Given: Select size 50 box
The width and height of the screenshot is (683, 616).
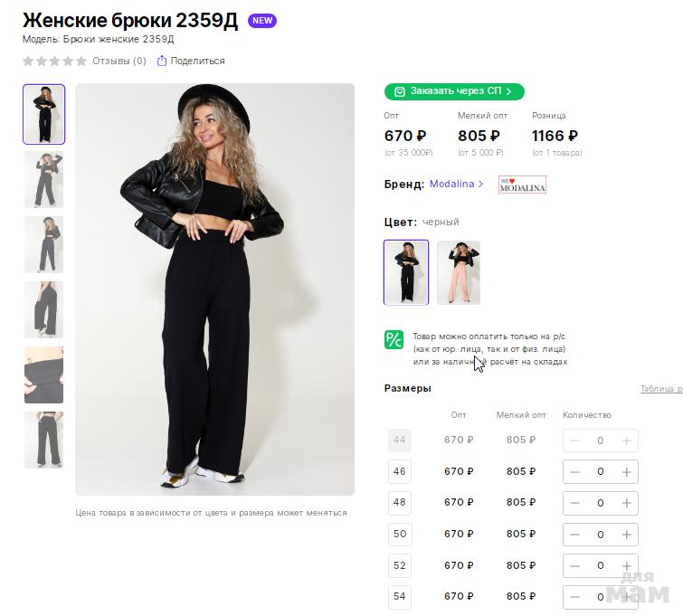Looking at the screenshot, I should coord(400,534).
